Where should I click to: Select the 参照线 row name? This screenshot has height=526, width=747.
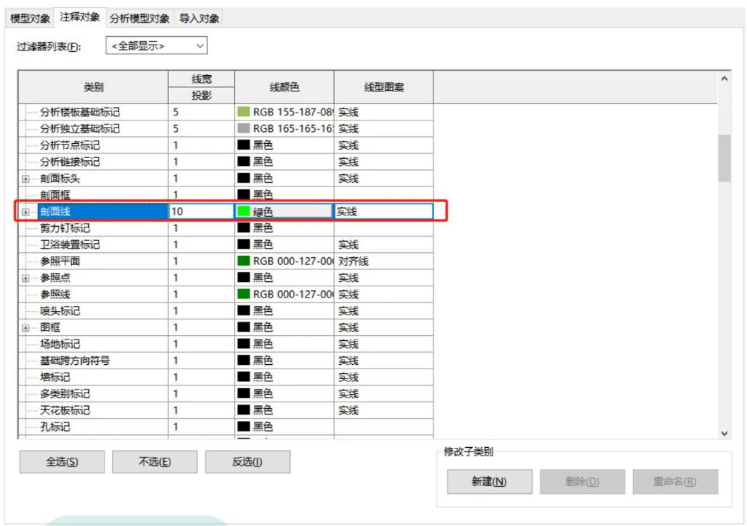55,294
